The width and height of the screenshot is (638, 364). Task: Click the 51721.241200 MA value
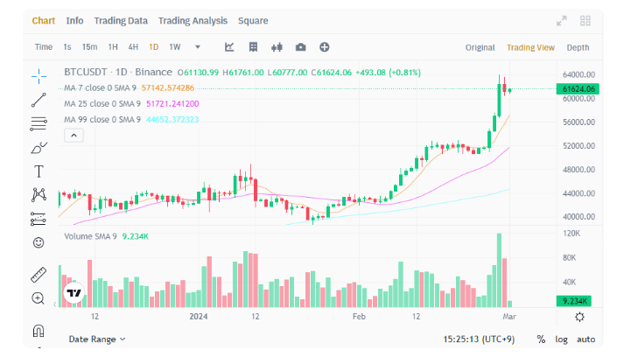click(x=172, y=104)
